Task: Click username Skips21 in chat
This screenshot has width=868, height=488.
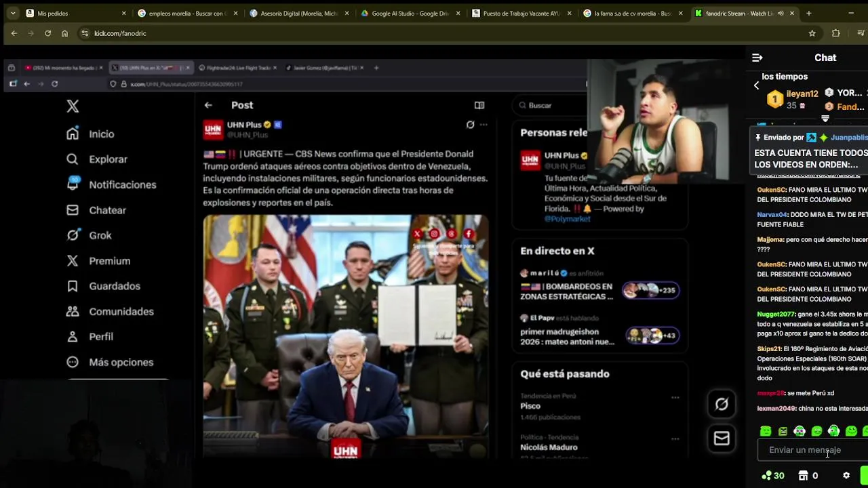Action: pos(769,349)
